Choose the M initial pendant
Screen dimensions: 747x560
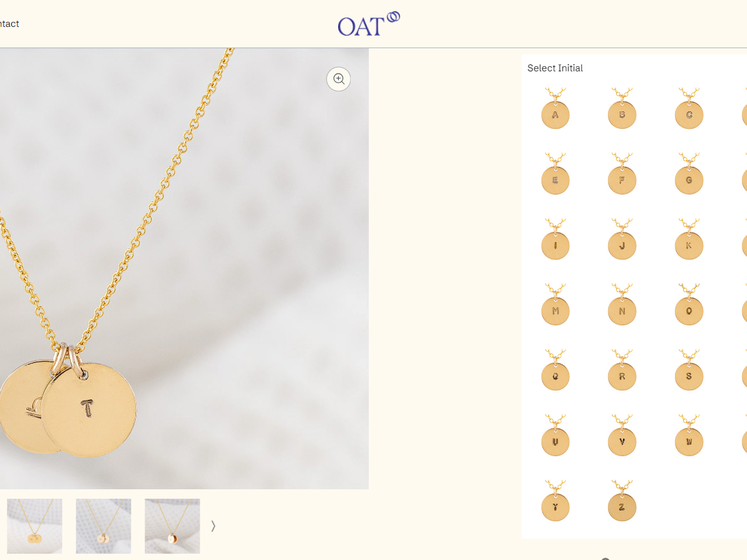[555, 305]
